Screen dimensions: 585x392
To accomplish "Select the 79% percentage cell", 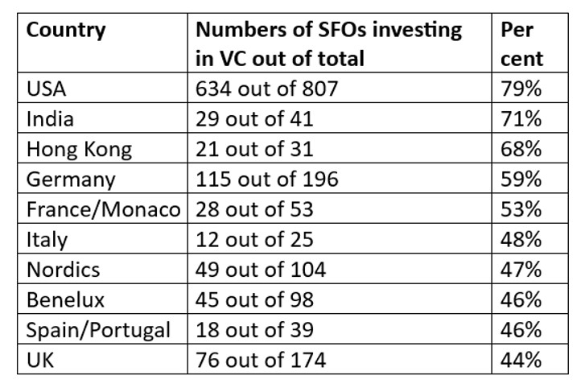I will pyautogui.click(x=521, y=89).
